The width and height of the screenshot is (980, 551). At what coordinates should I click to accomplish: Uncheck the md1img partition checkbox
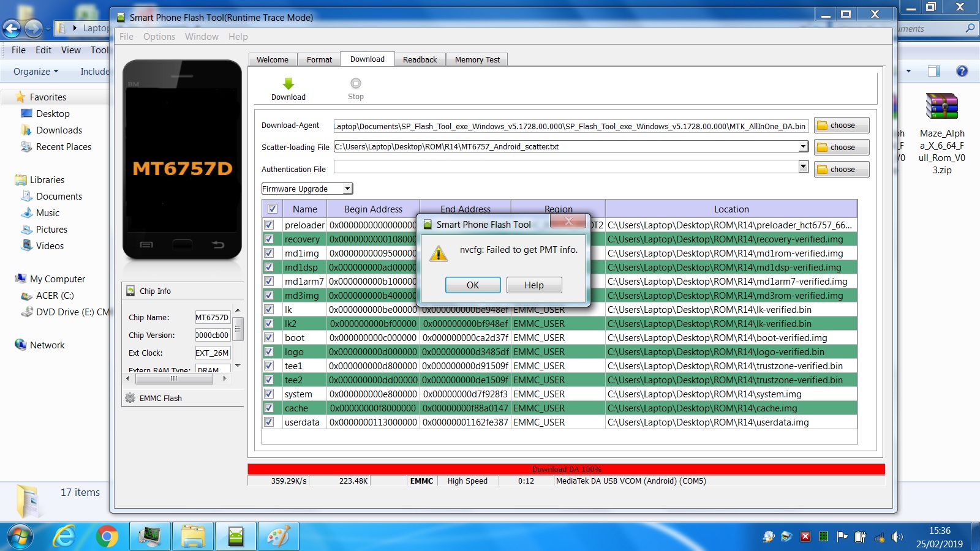click(269, 253)
